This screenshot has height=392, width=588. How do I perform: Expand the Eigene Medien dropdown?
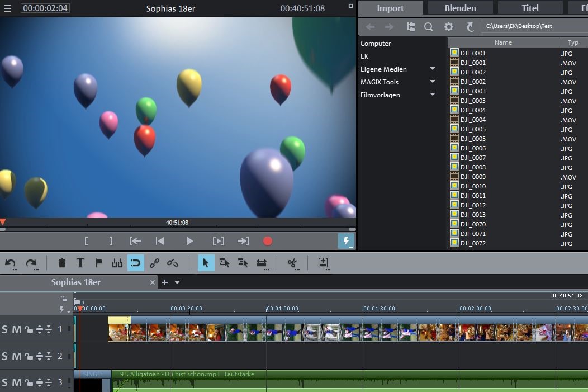(x=433, y=69)
